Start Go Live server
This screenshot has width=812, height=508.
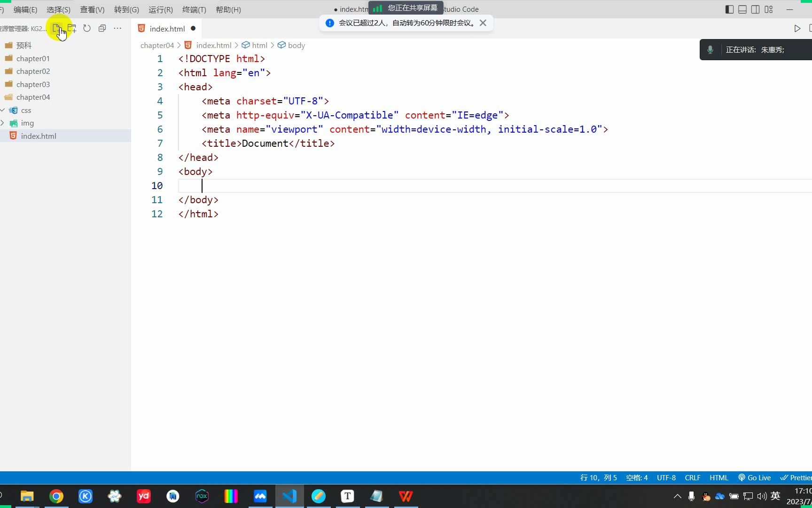point(754,477)
